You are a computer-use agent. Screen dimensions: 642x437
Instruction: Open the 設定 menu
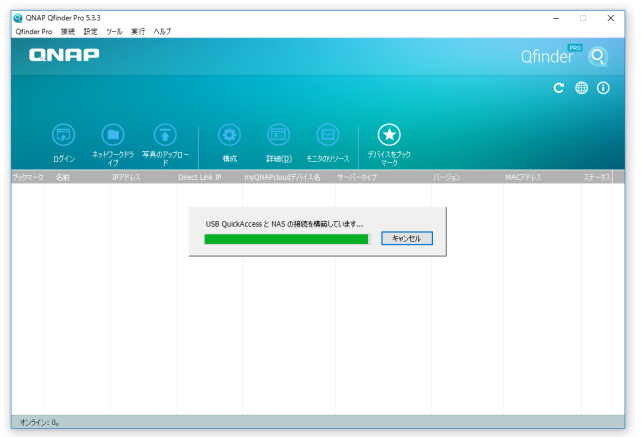pos(90,32)
